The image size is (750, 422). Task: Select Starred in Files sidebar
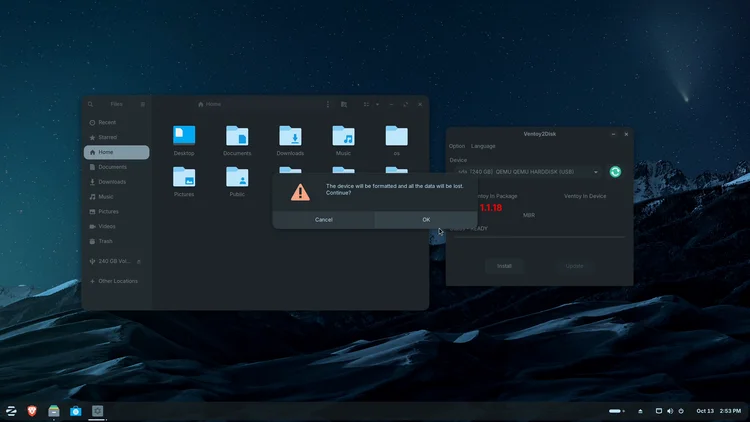(x=116, y=137)
